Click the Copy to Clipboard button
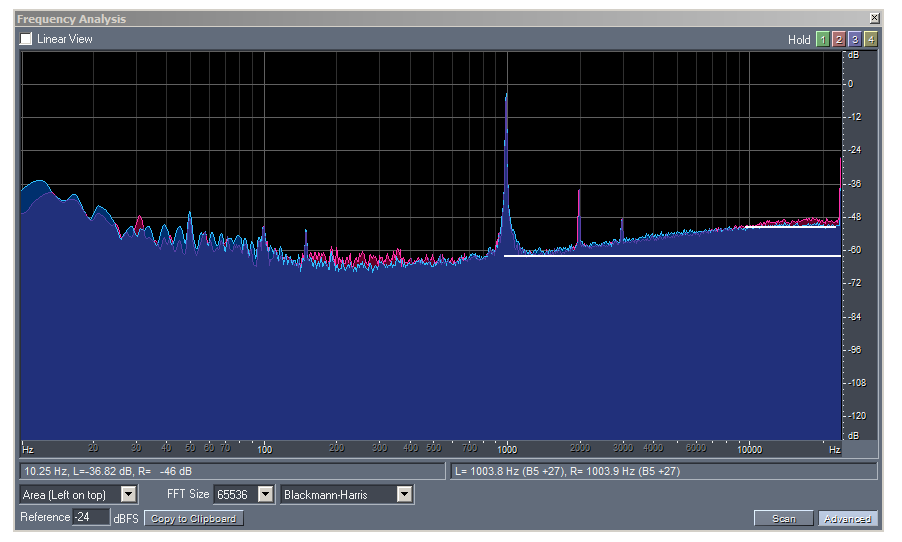 (194, 518)
